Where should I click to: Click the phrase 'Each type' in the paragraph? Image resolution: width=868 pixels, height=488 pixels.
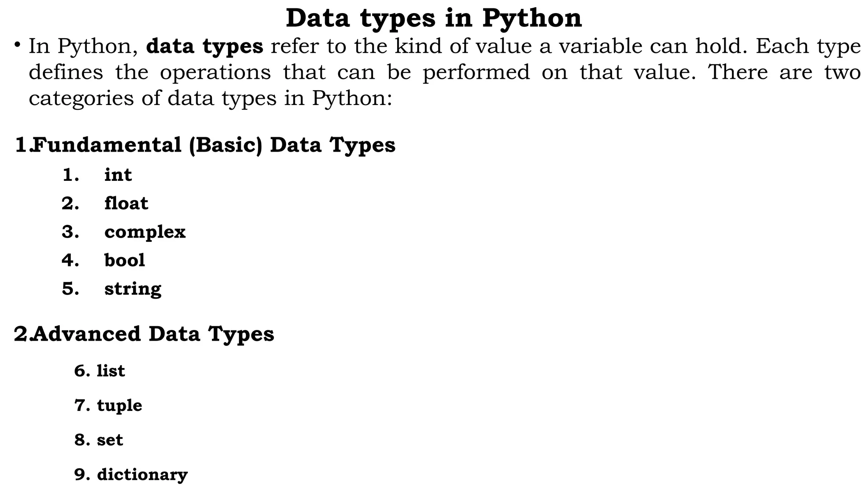point(808,46)
